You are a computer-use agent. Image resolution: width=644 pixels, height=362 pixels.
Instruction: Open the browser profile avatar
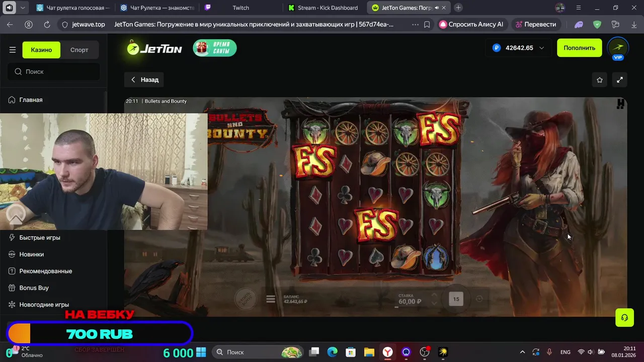pyautogui.click(x=560, y=8)
